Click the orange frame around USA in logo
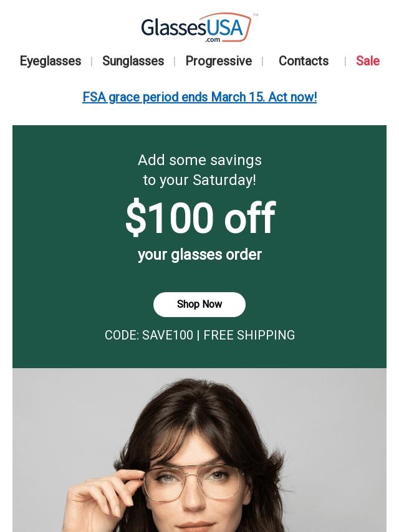Viewport: 399px width, 532px height. [248, 27]
